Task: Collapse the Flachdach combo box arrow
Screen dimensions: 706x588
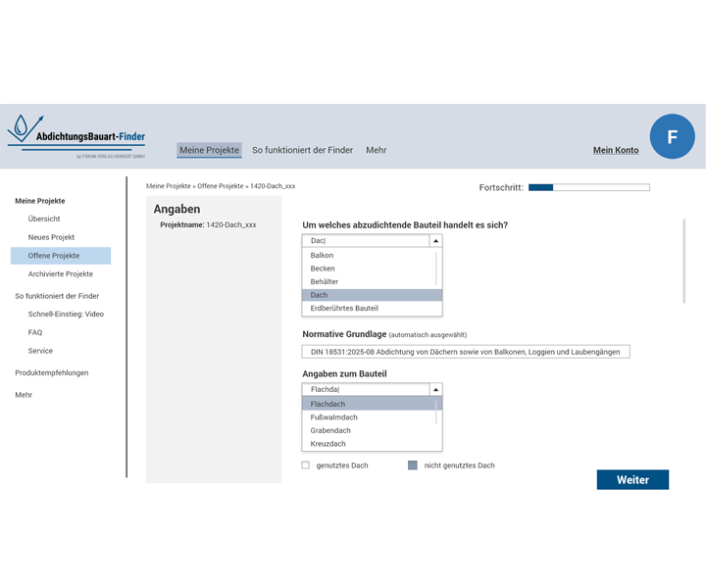Action: (436, 389)
